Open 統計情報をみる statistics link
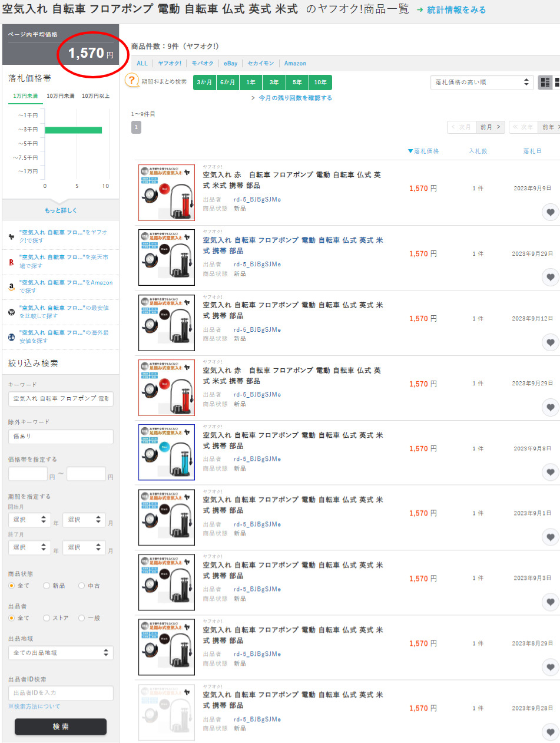560x743 pixels. tap(451, 10)
